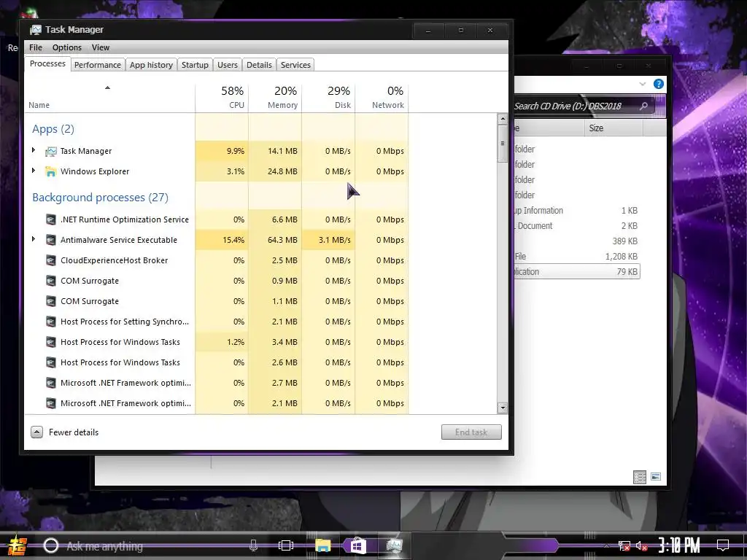Image resolution: width=747 pixels, height=560 pixels.
Task: Open the Start menu button
Action: (x=16, y=545)
